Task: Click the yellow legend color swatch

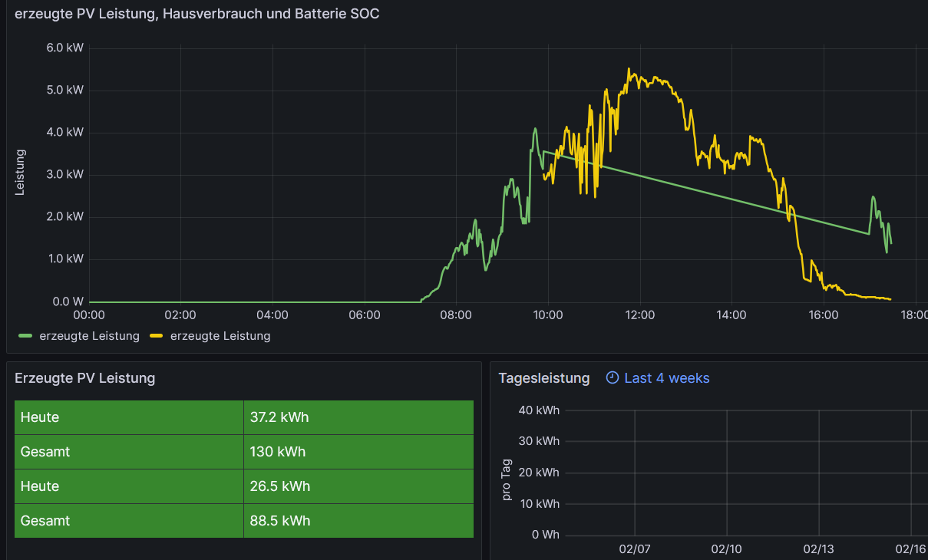Action: click(x=157, y=336)
